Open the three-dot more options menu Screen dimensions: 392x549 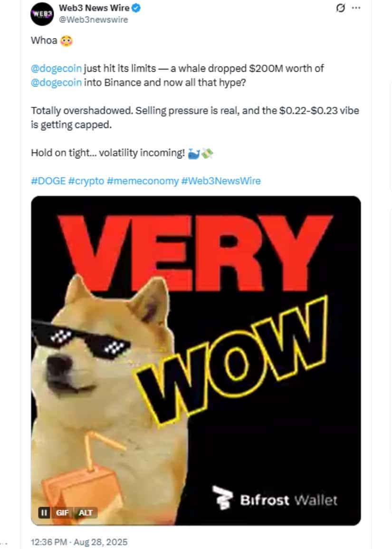356,8
